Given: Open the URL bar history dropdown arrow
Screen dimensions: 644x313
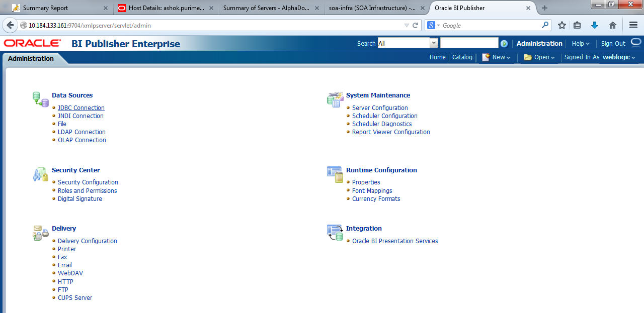Looking at the screenshot, I should point(407,25).
